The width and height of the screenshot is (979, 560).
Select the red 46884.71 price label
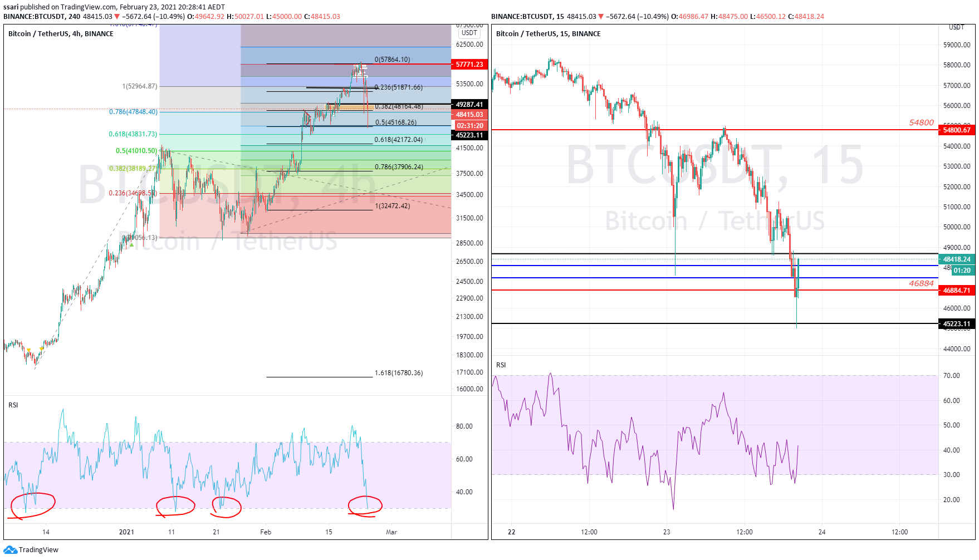(x=957, y=291)
